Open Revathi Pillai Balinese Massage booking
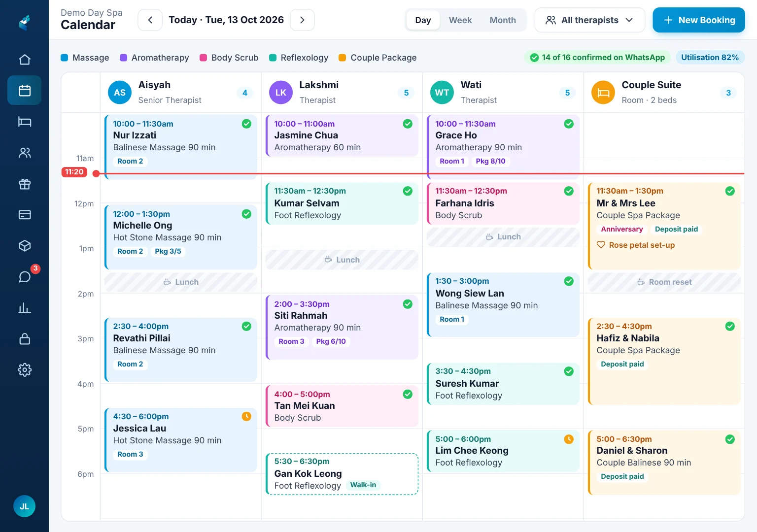This screenshot has height=532, width=757. pyautogui.click(x=181, y=350)
